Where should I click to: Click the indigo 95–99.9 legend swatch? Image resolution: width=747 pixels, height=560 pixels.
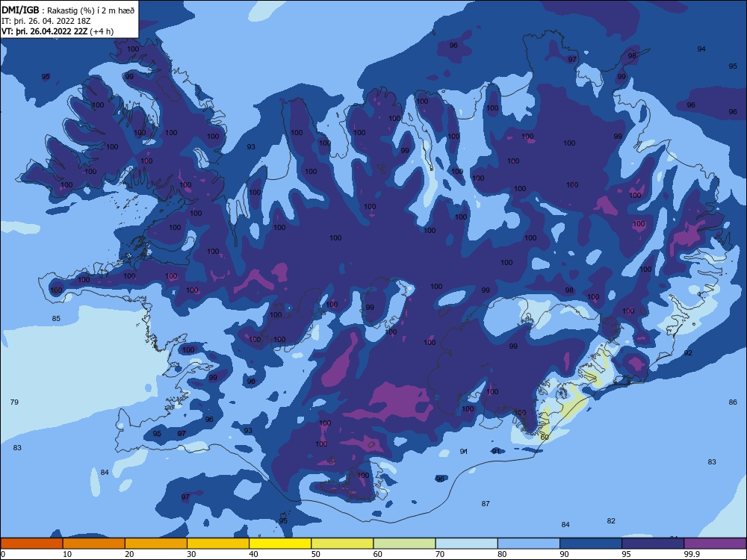(653, 544)
